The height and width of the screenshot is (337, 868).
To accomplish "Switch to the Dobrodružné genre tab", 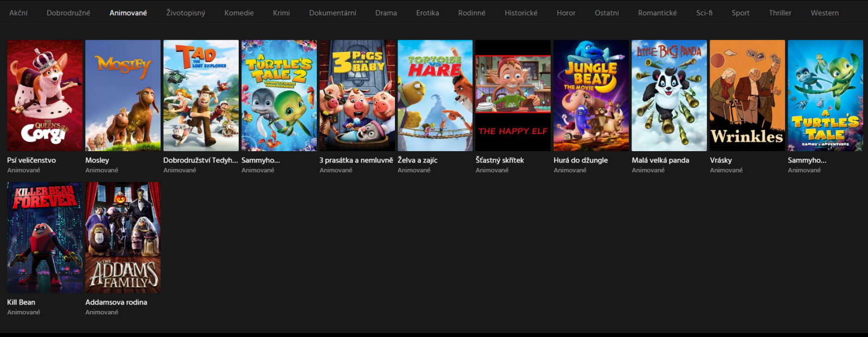I will (x=68, y=12).
